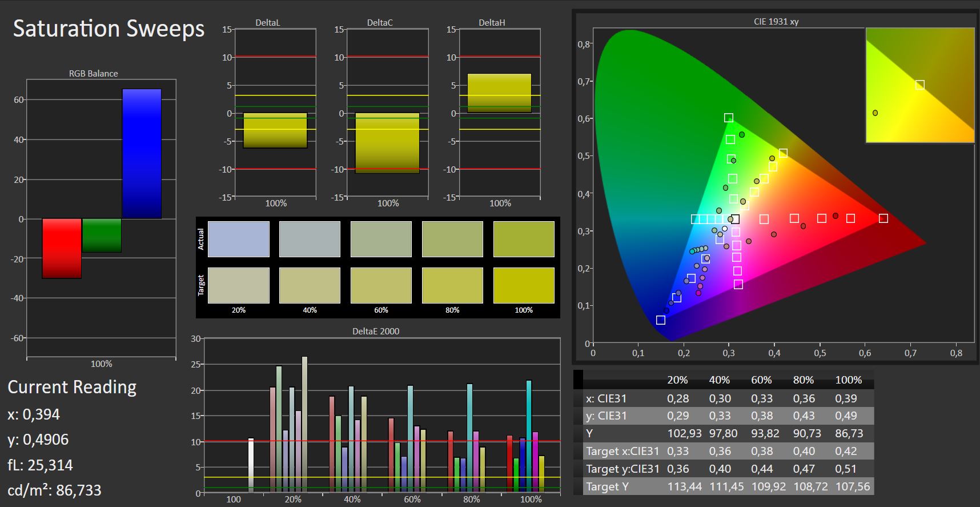The image size is (980, 507).
Task: Select the green primary target square on CIE diagram
Action: click(x=728, y=118)
